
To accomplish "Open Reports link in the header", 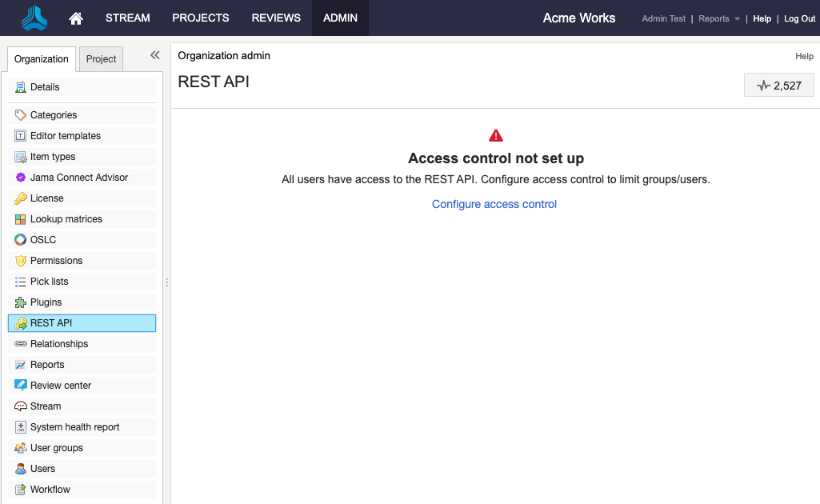I will click(x=714, y=19).
